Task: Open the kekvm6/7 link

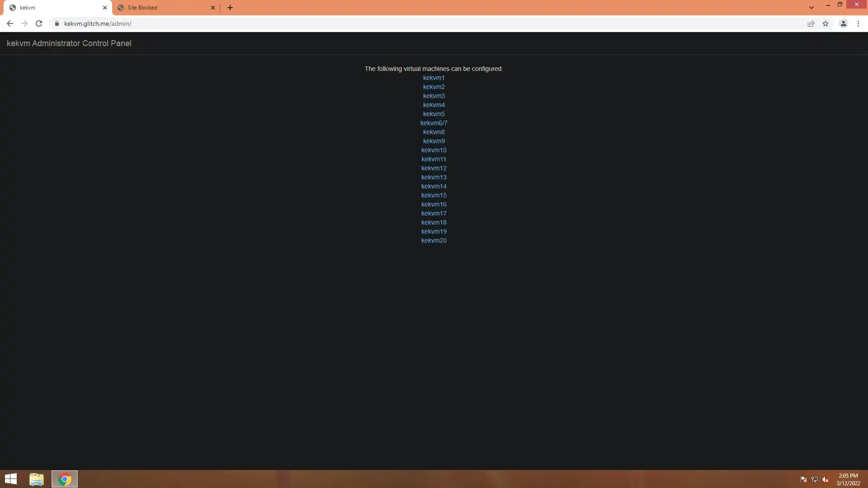Action: tap(434, 123)
